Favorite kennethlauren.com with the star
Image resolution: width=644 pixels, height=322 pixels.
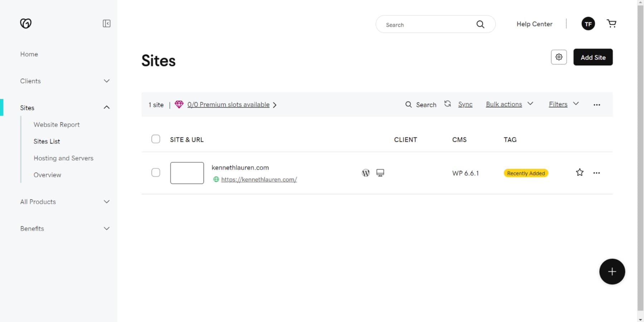(x=580, y=172)
